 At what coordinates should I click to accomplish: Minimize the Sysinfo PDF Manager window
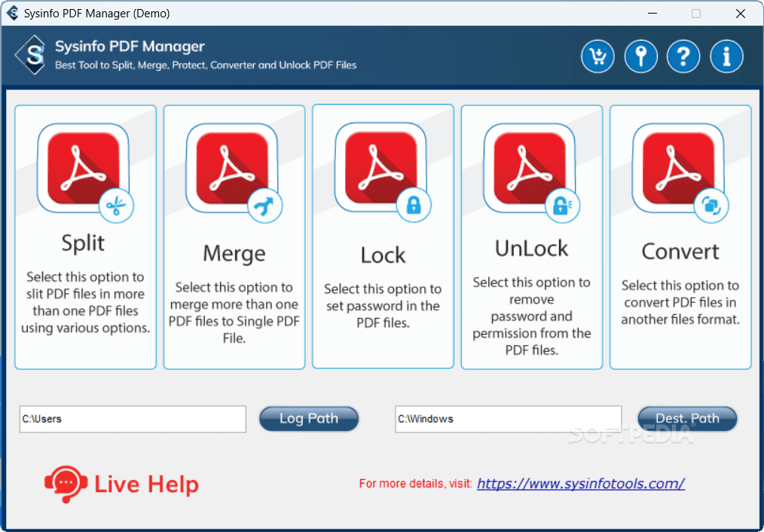click(652, 13)
